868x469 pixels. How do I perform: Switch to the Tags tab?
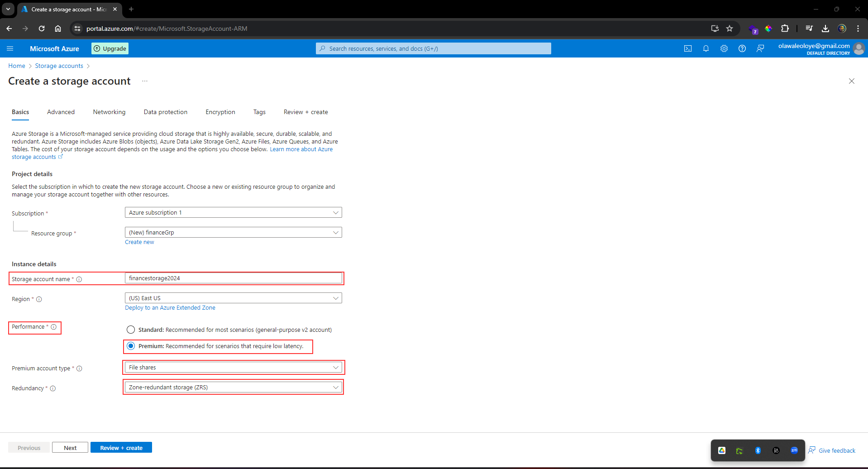[x=259, y=112]
